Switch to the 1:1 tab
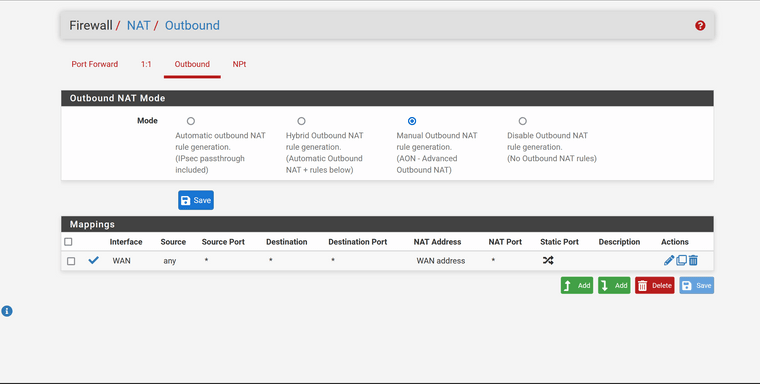Screen dimensions: 760x384 (146, 64)
